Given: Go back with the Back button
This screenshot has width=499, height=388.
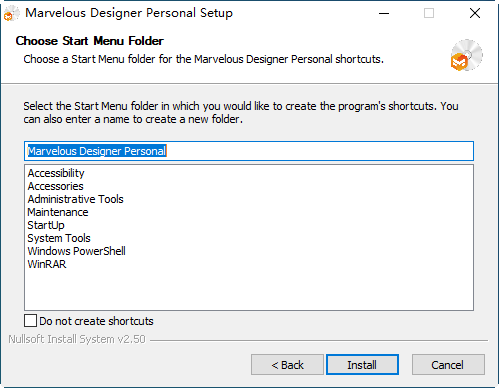Looking at the screenshot, I should [x=287, y=364].
